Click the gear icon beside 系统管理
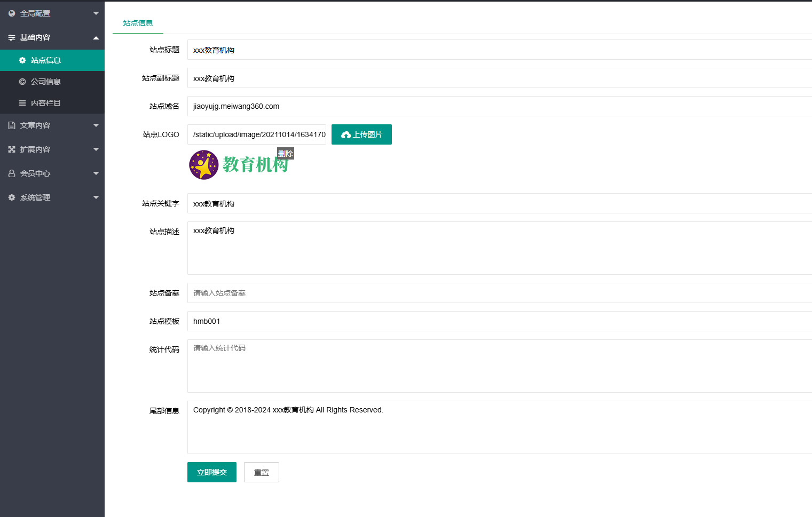This screenshot has height=517, width=812. tap(12, 197)
